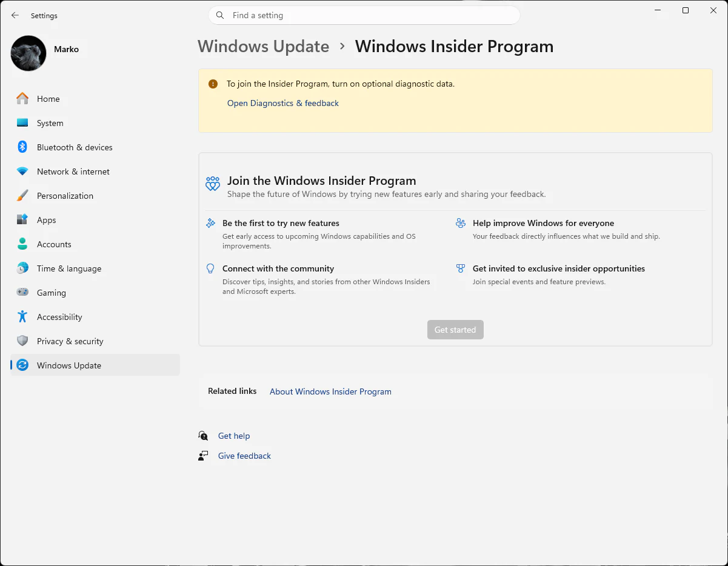Click the Get help link
The width and height of the screenshot is (728, 566).
[234, 436]
